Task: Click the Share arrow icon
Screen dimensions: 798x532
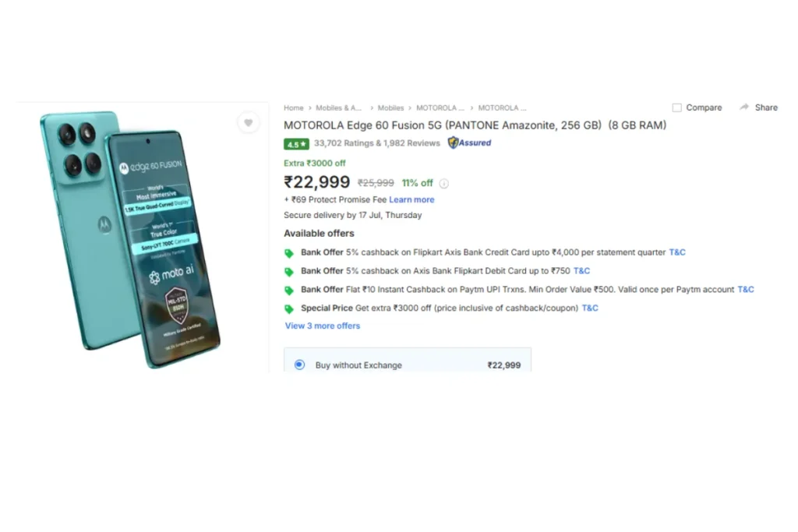Action: point(744,107)
